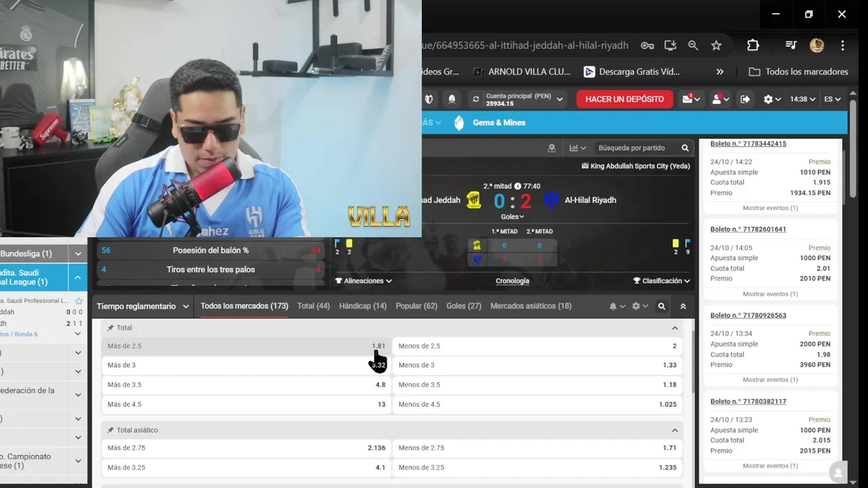Select Más de 3.5 odds 4.8
The width and height of the screenshot is (868, 488).
click(246, 385)
